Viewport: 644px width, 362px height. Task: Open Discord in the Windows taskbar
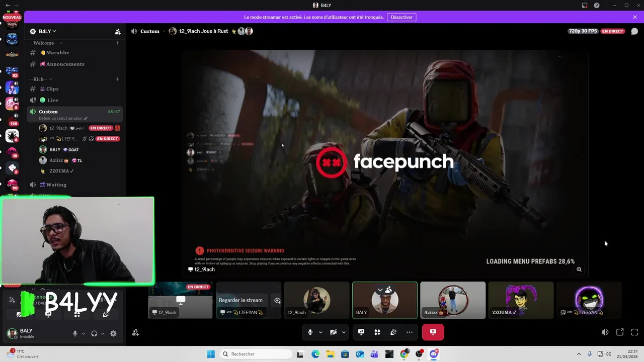click(434, 354)
